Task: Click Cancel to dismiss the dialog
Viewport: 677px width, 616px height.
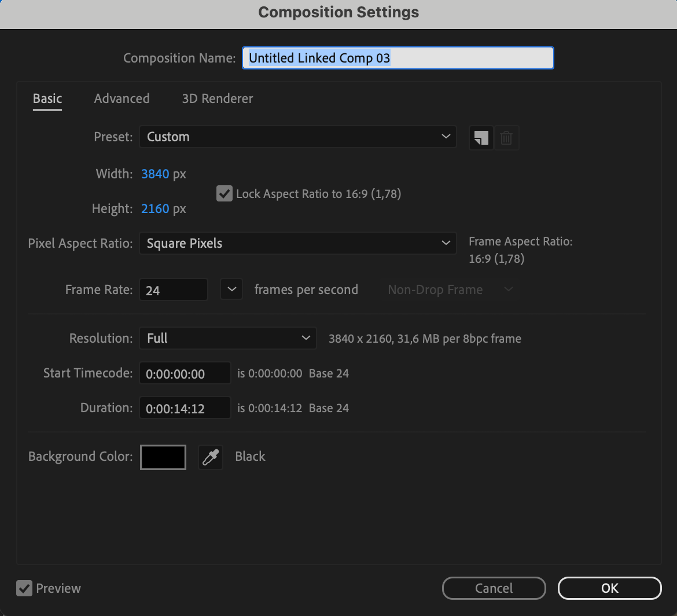Action: [x=494, y=588]
